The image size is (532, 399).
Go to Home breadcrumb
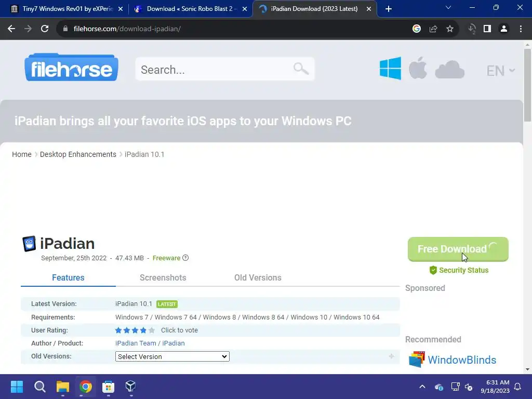coord(22,154)
